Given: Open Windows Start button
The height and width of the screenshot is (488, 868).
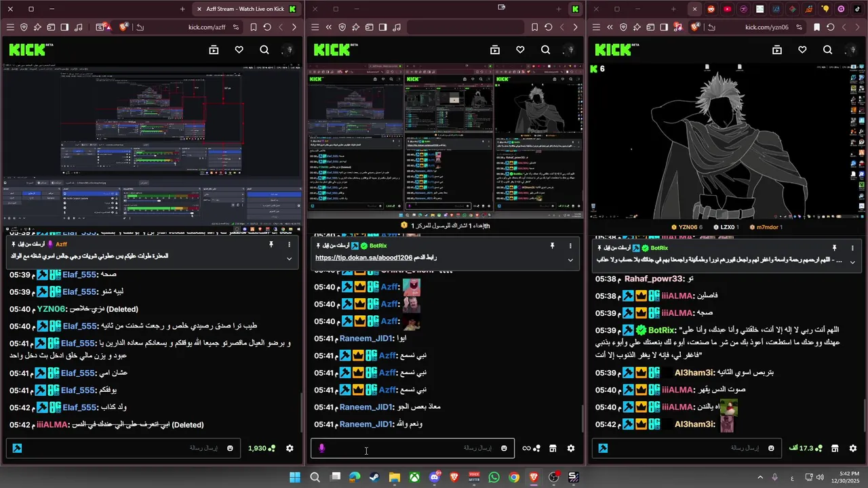Looking at the screenshot, I should [x=295, y=477].
